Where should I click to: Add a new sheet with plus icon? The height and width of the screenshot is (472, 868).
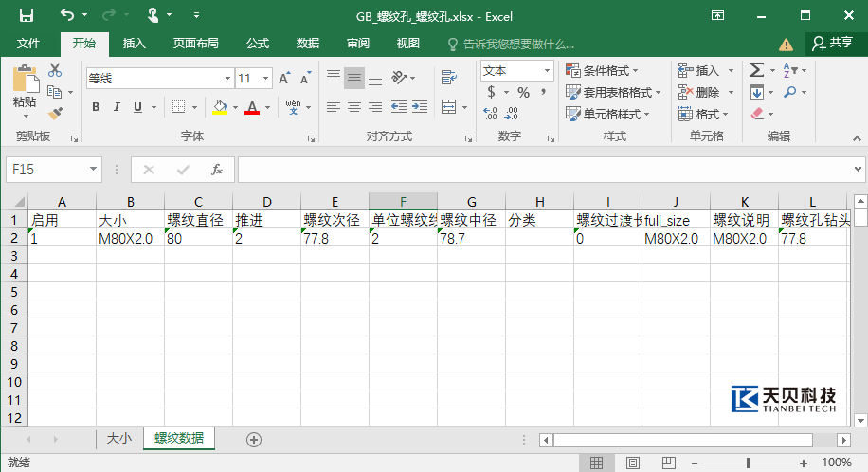coord(253,439)
